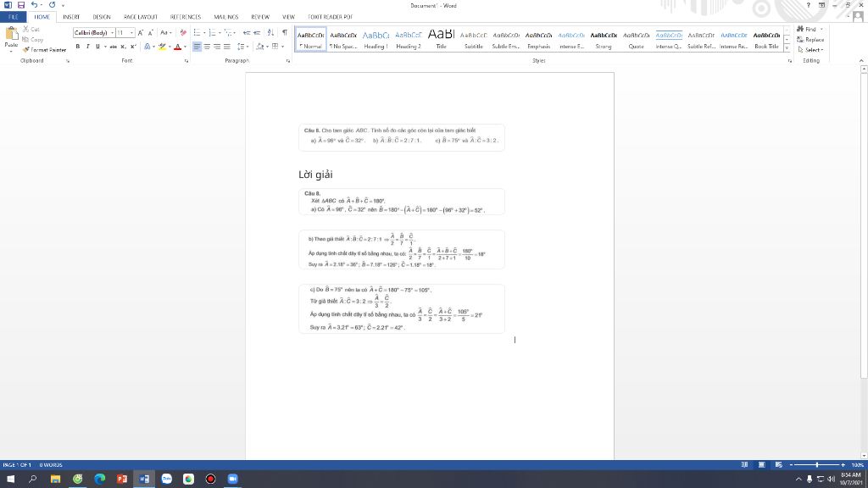868x488 pixels.
Task: Decrease indent of the paragraph
Action: [x=247, y=33]
